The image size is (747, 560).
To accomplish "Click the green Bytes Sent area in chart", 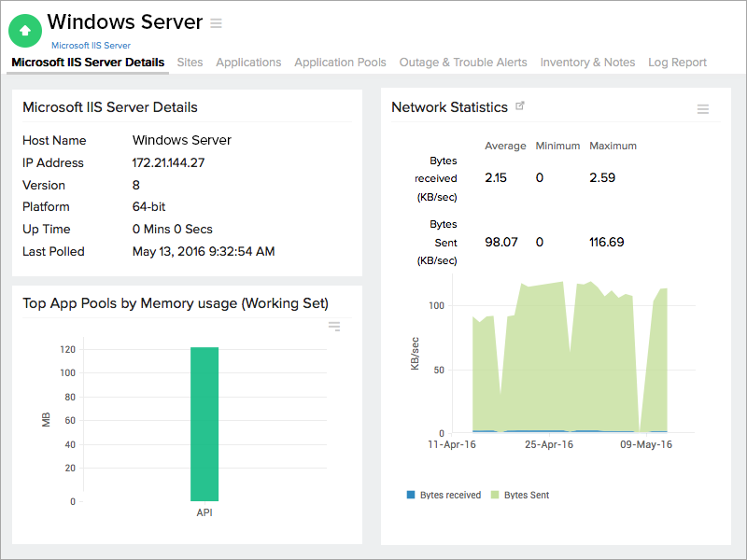I will coord(542,364).
